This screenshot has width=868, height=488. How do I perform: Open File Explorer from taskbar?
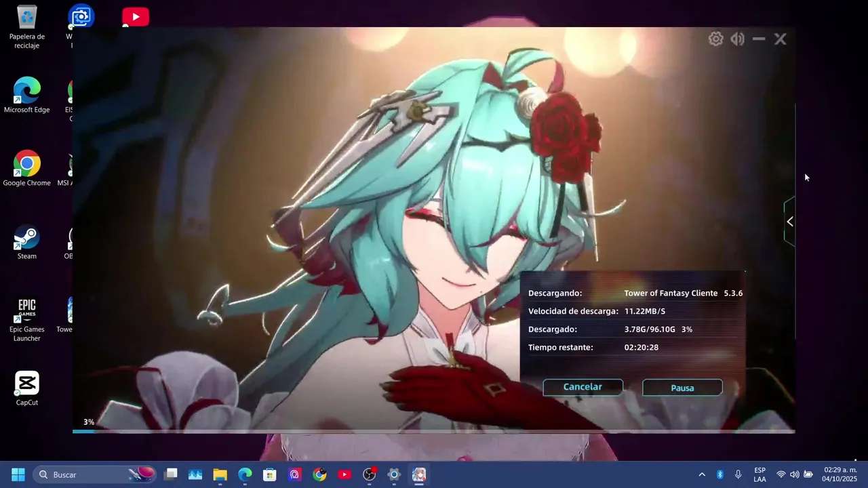220,474
